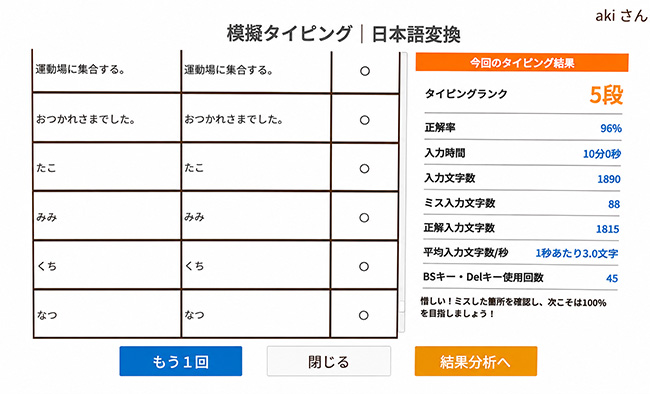This screenshot has height=394, width=650.
Task: Click the ミス入力文字数 value 88
Action: click(x=614, y=204)
